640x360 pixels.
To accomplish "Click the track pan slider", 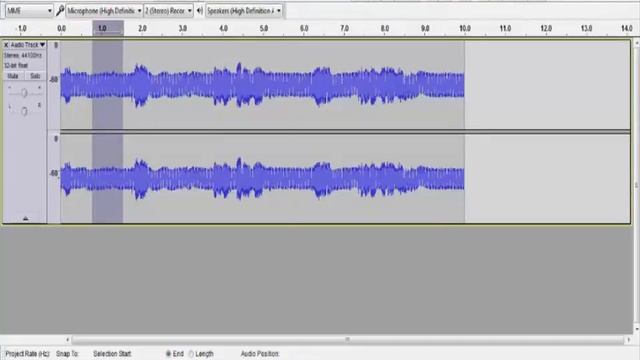I will pos(24,111).
